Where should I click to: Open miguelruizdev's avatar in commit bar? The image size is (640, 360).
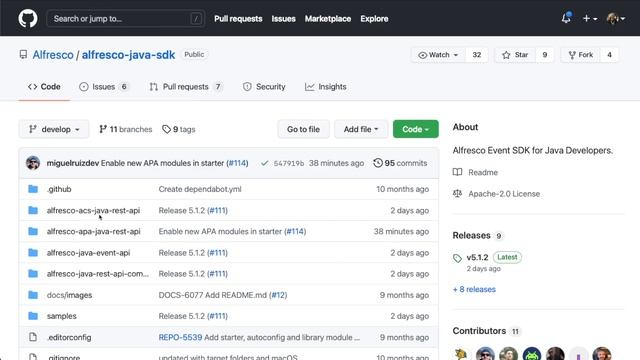(33, 163)
